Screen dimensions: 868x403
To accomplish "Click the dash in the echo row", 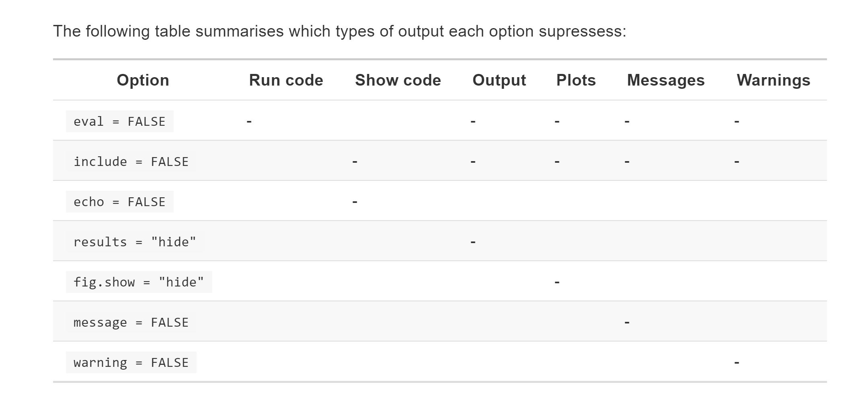I will pyautogui.click(x=355, y=202).
